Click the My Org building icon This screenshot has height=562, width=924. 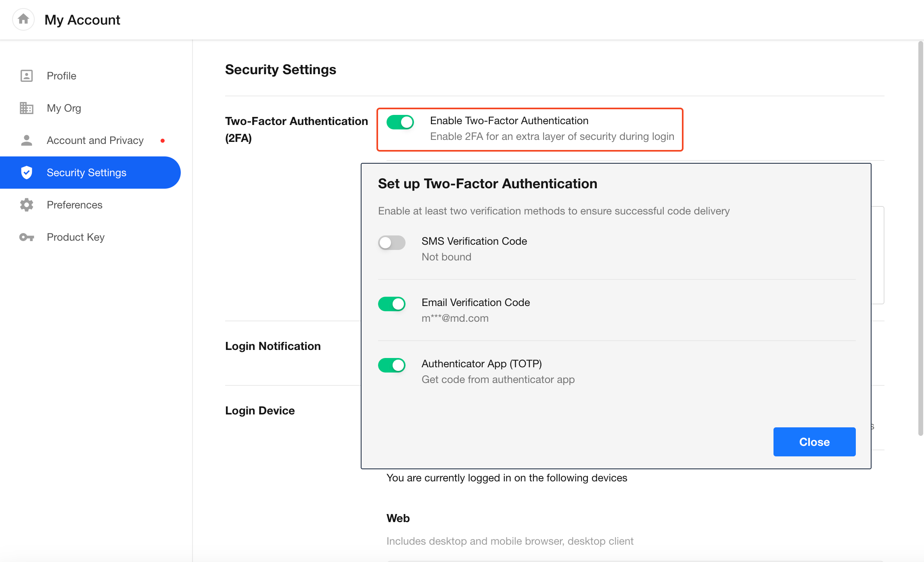click(27, 108)
